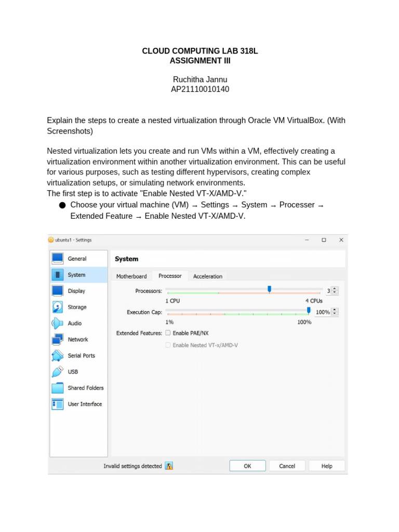399x532 pixels.
Task: Select Audio label in settings list
Action: point(75,323)
